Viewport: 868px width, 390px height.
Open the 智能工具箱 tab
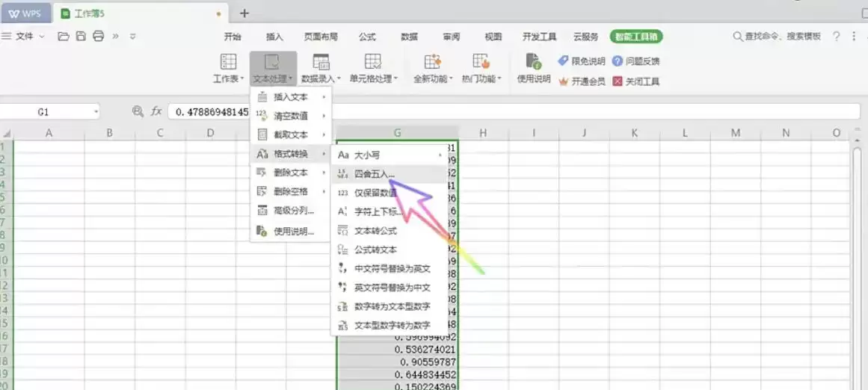click(636, 37)
